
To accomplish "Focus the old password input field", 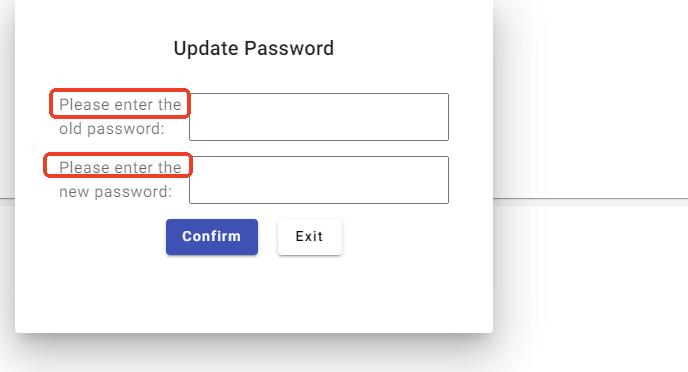I will [x=319, y=117].
